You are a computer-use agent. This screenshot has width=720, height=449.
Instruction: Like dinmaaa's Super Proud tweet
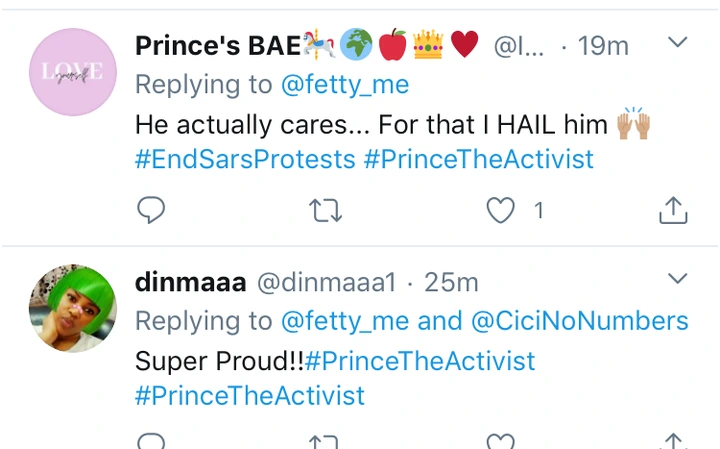click(x=499, y=441)
